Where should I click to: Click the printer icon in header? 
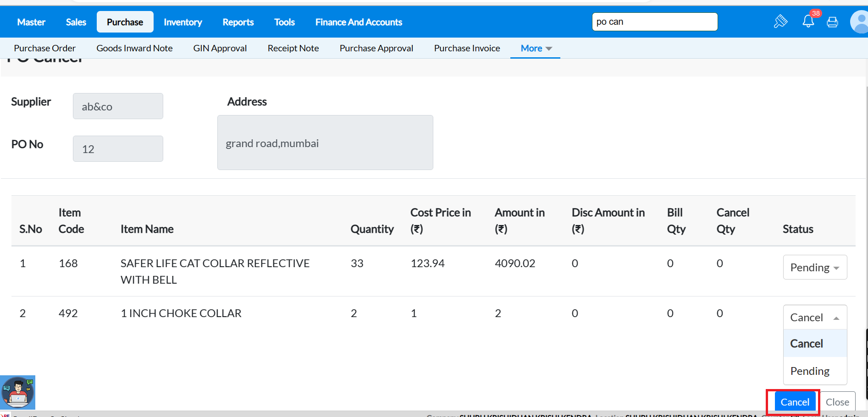(832, 22)
